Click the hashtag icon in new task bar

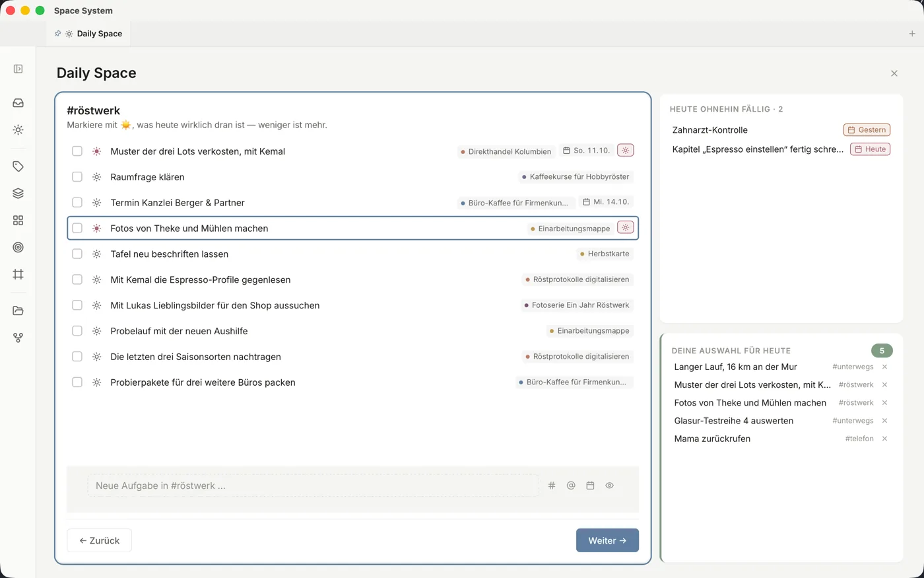(x=552, y=486)
